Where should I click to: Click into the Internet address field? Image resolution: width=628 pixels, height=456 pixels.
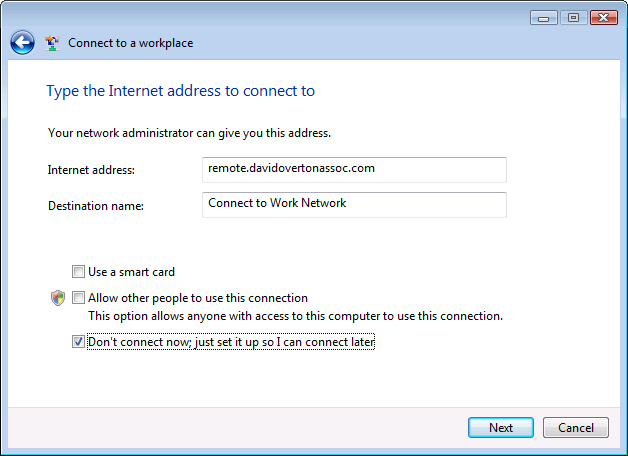pos(354,170)
